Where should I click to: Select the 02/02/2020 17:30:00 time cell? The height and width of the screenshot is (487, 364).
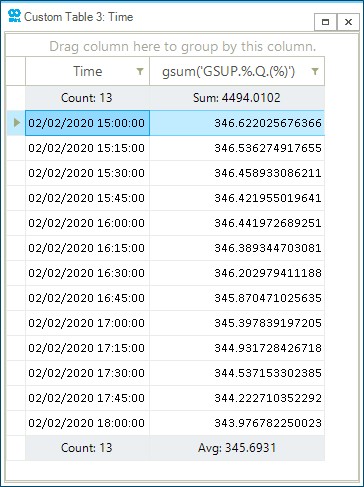pyautogui.click(x=87, y=373)
